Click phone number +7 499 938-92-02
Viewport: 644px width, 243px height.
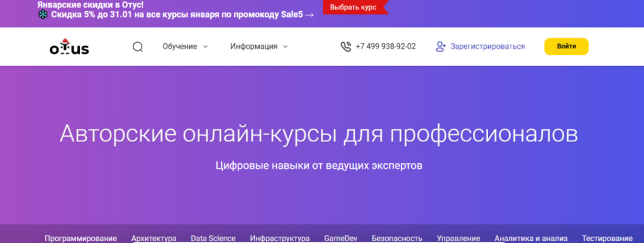point(386,46)
